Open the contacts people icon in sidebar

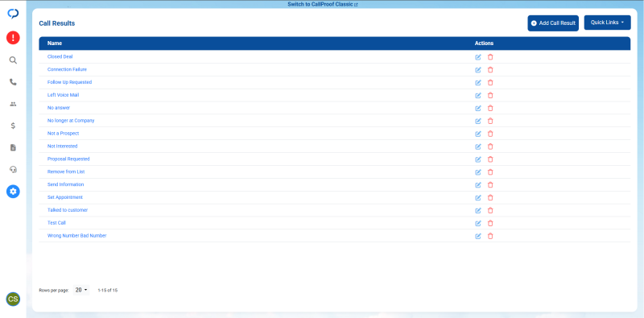13,104
